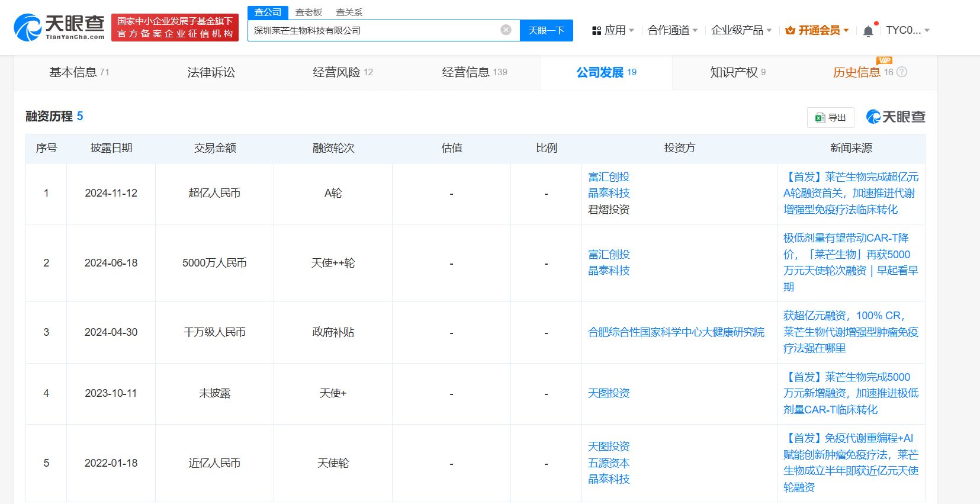Open 晶泰科技 investor in 天使++轮 row
Image resolution: width=980 pixels, height=504 pixels.
tap(609, 271)
